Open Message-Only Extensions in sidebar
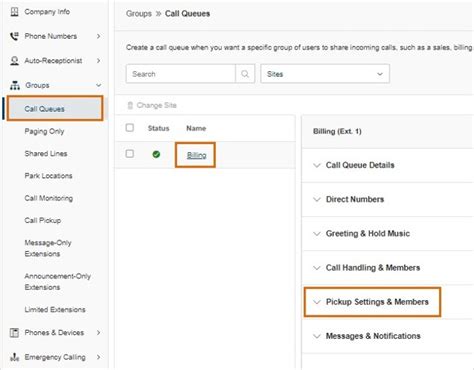This screenshot has height=370, width=474. [x=48, y=248]
